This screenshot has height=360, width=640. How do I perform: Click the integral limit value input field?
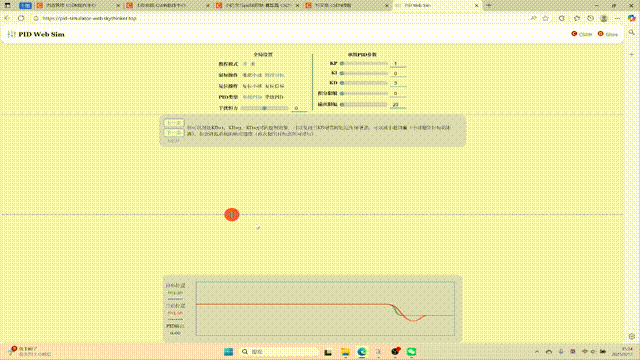coord(398,93)
